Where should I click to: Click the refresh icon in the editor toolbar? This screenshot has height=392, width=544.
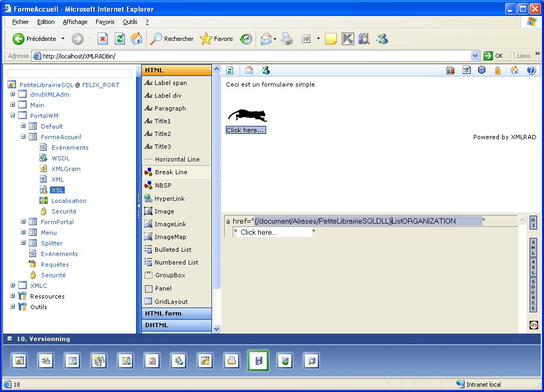tap(230, 70)
